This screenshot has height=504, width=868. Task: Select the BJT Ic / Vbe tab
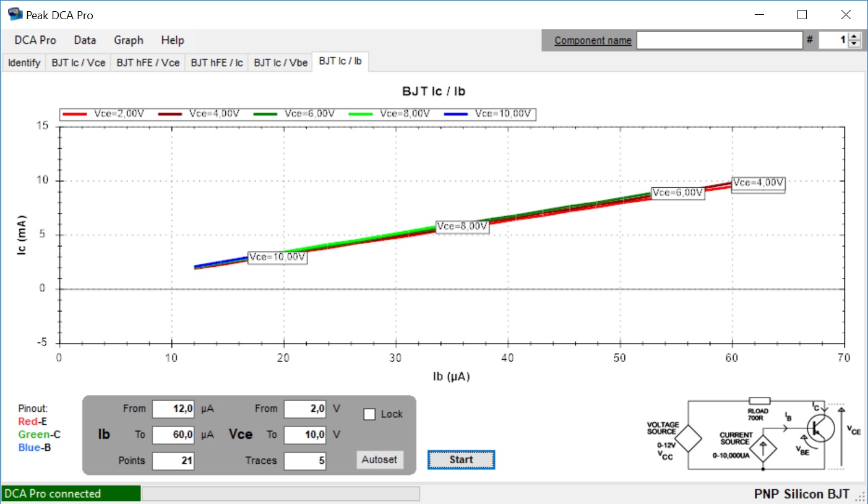(x=280, y=63)
